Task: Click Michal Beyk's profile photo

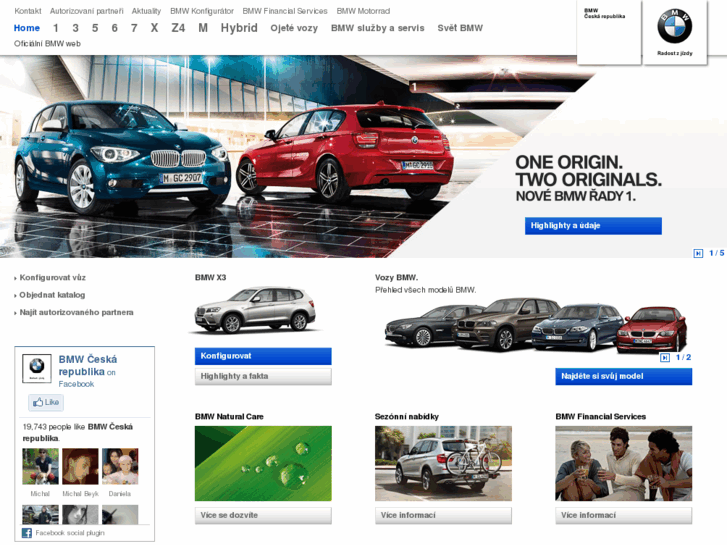Action: tap(80, 466)
